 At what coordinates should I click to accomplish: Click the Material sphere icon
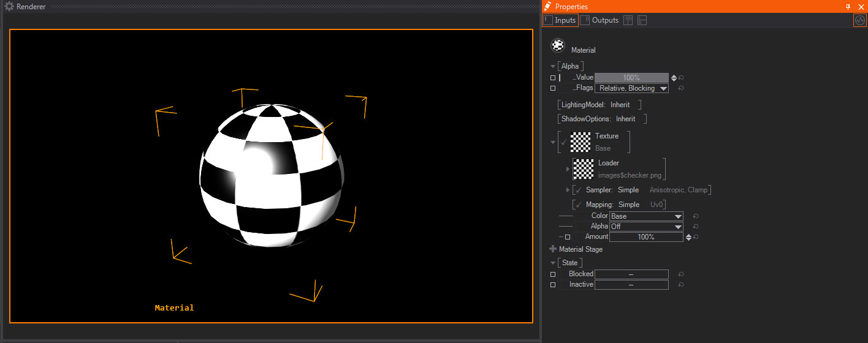(x=558, y=45)
